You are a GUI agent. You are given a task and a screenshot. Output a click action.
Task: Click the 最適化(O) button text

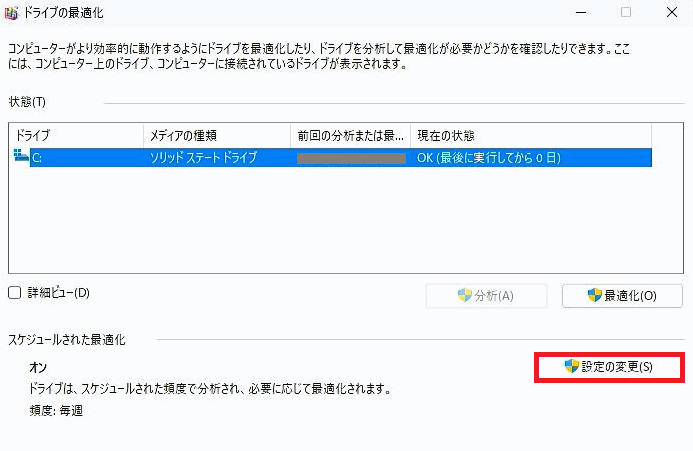tap(630, 296)
